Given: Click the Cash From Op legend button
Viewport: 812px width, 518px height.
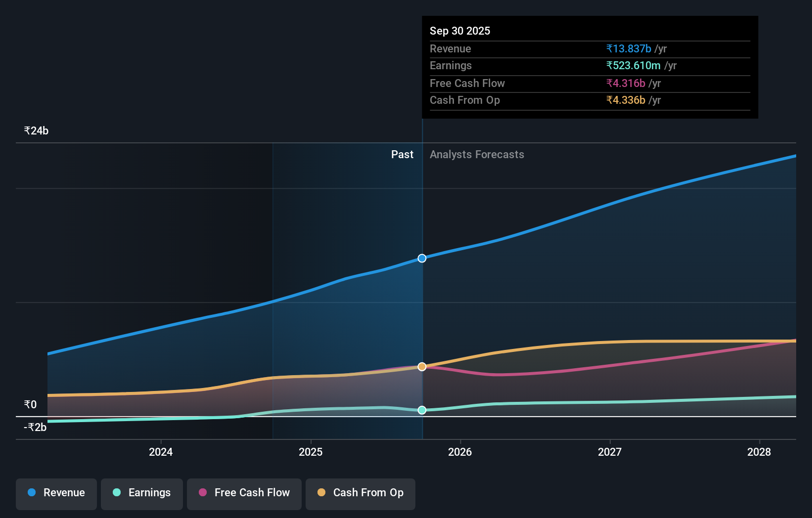Looking at the screenshot, I should point(360,494).
